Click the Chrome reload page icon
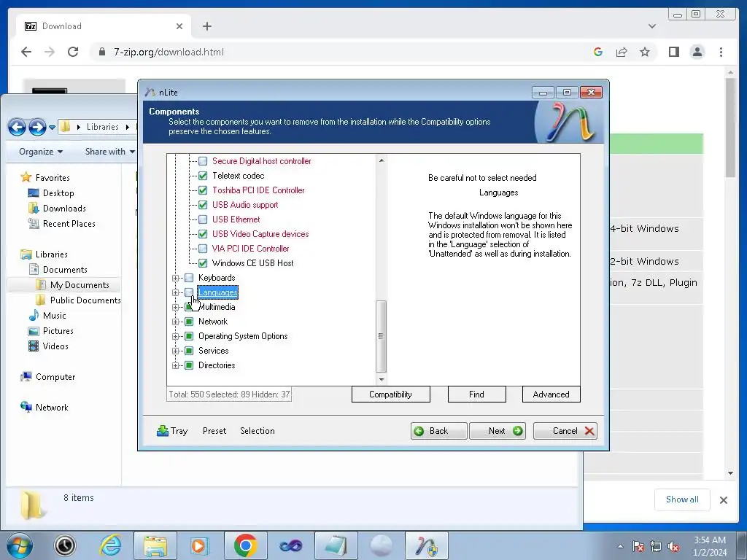The image size is (747, 560). click(73, 52)
